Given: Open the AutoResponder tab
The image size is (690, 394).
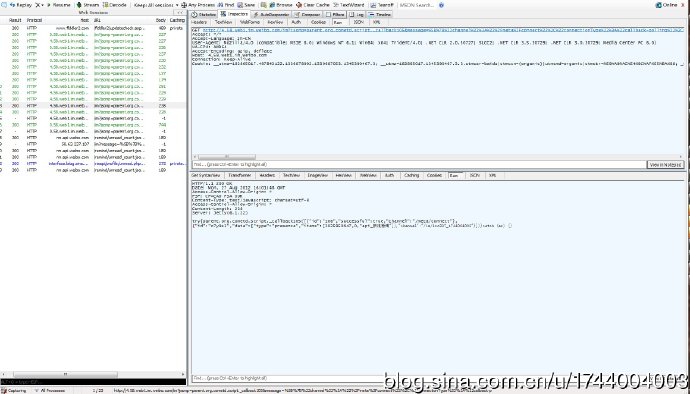Looking at the screenshot, I should click(271, 14).
